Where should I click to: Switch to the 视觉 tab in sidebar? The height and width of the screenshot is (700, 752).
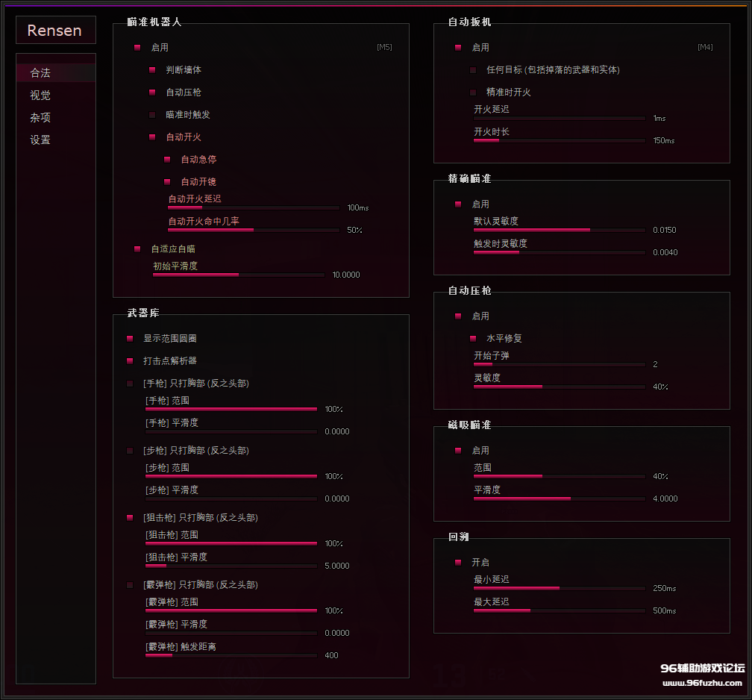pos(41,96)
